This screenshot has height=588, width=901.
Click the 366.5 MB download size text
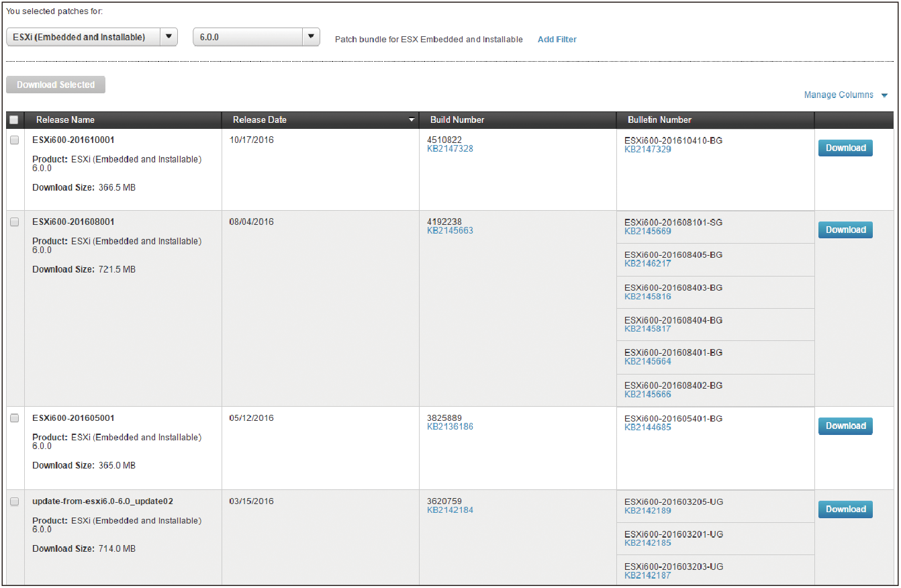(116, 187)
